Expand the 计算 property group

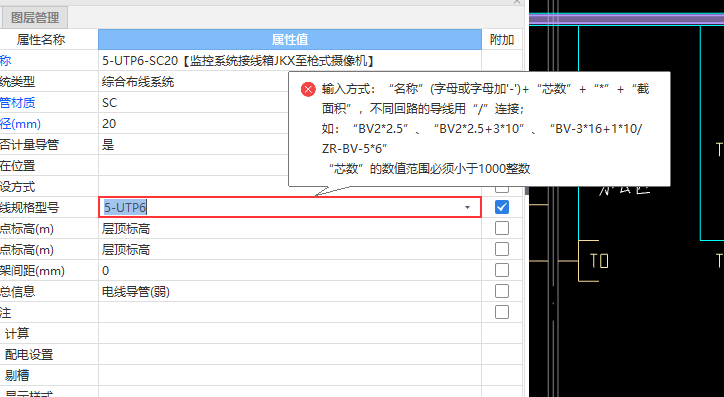(x=17, y=333)
